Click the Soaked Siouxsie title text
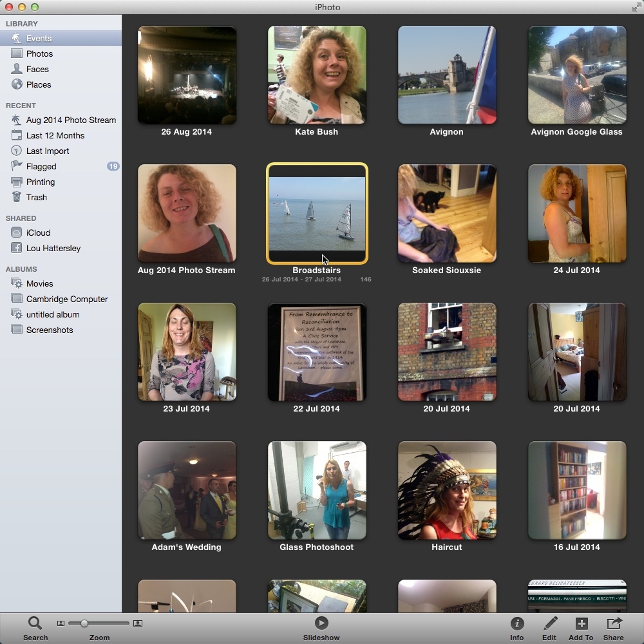The width and height of the screenshot is (644, 644). coord(446,270)
